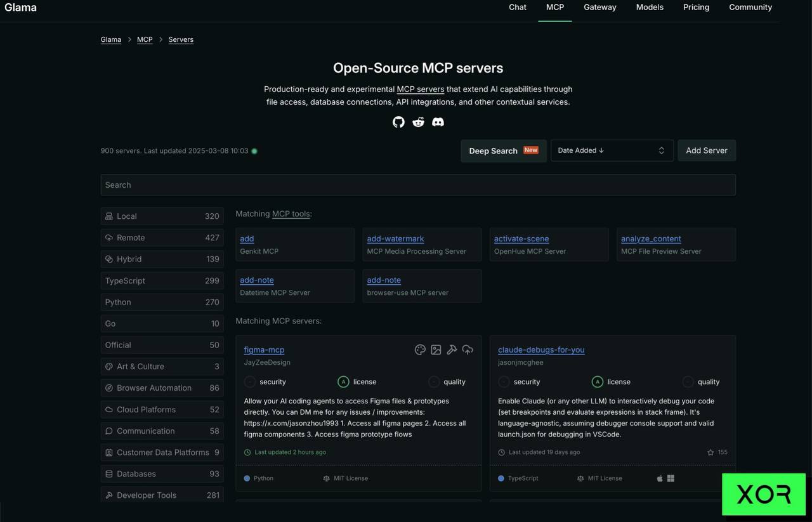The width and height of the screenshot is (812, 522).
Task: Click the hammer icon on figma-mcp card
Action: (x=452, y=350)
